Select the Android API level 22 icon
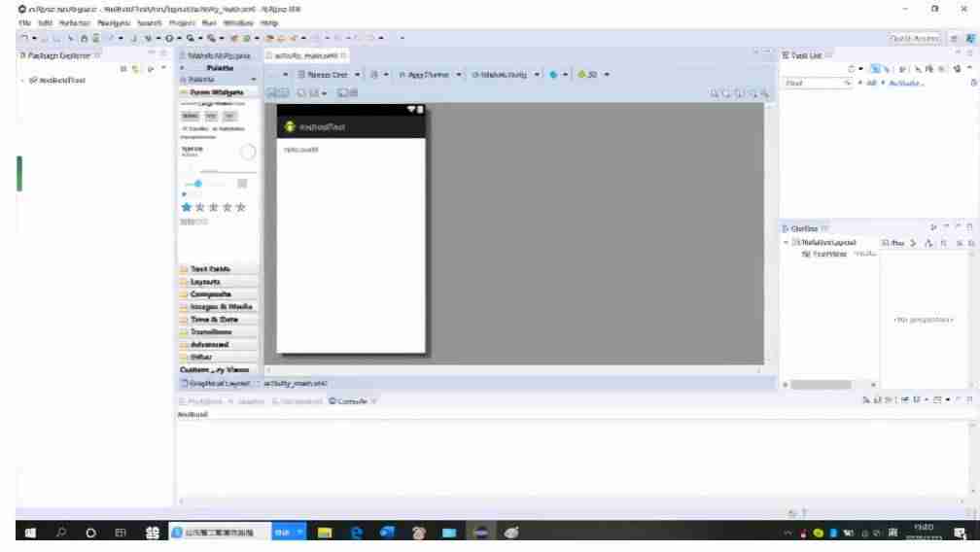 (x=588, y=74)
